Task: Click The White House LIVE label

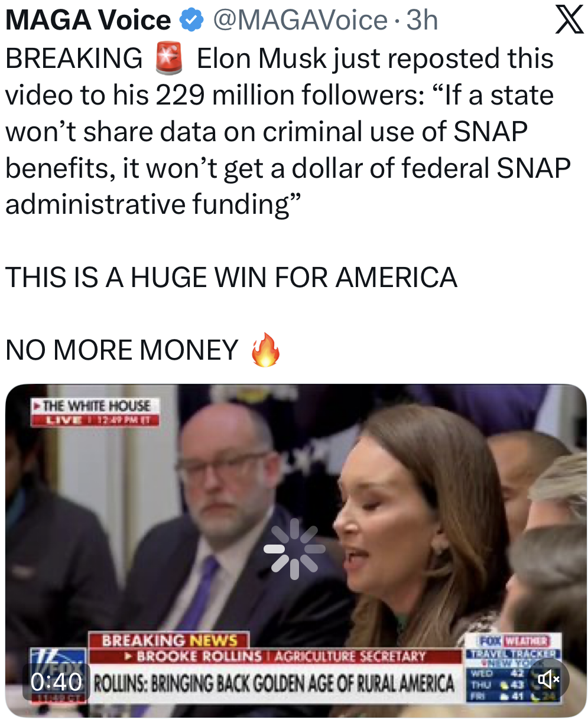Action: click(95, 412)
